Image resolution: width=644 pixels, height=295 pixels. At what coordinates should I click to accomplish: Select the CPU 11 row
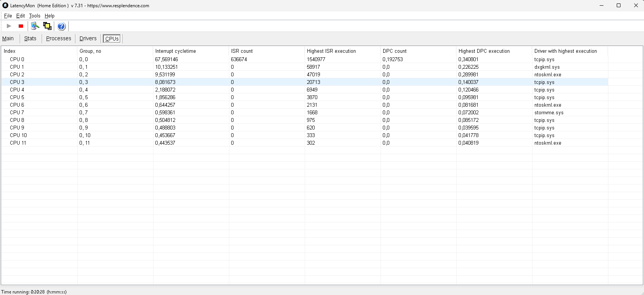[x=305, y=143]
